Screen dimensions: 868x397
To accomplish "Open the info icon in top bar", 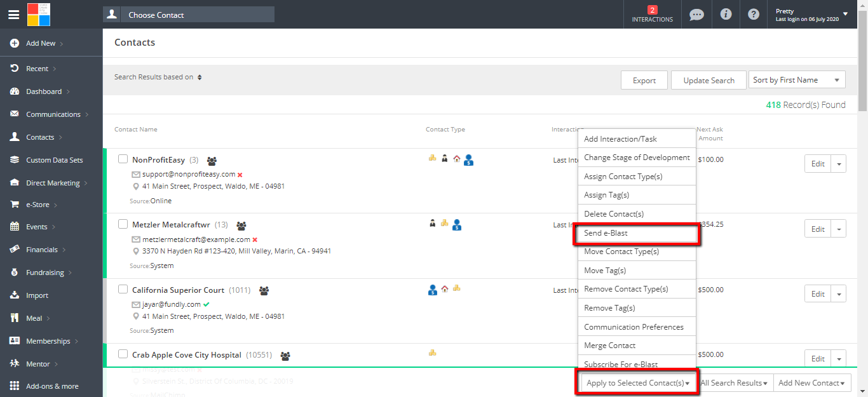I will pyautogui.click(x=726, y=14).
